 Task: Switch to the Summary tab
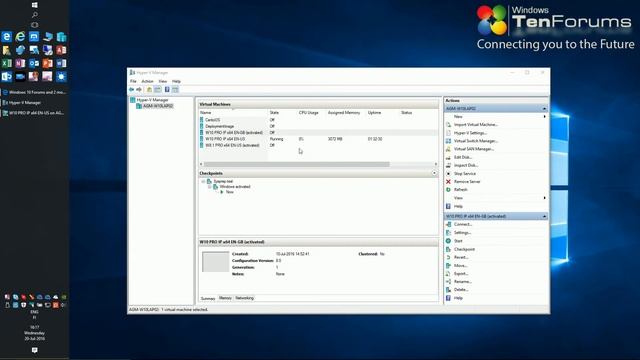[x=208, y=298]
